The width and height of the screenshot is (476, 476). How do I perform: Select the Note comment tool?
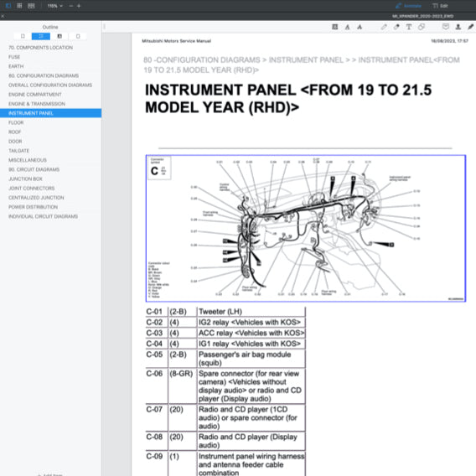[446, 27]
